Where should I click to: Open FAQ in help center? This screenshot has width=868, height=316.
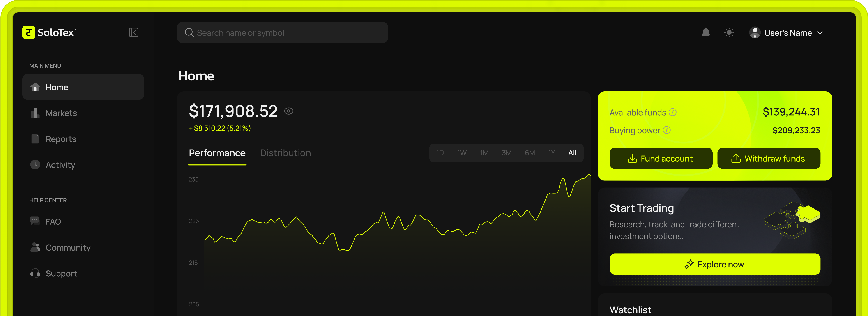click(x=53, y=222)
